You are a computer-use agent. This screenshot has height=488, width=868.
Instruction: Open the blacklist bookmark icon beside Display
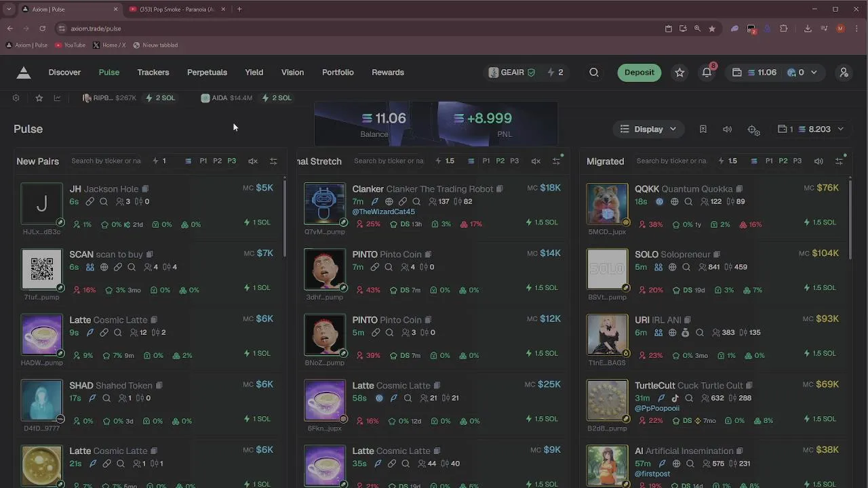tap(703, 129)
